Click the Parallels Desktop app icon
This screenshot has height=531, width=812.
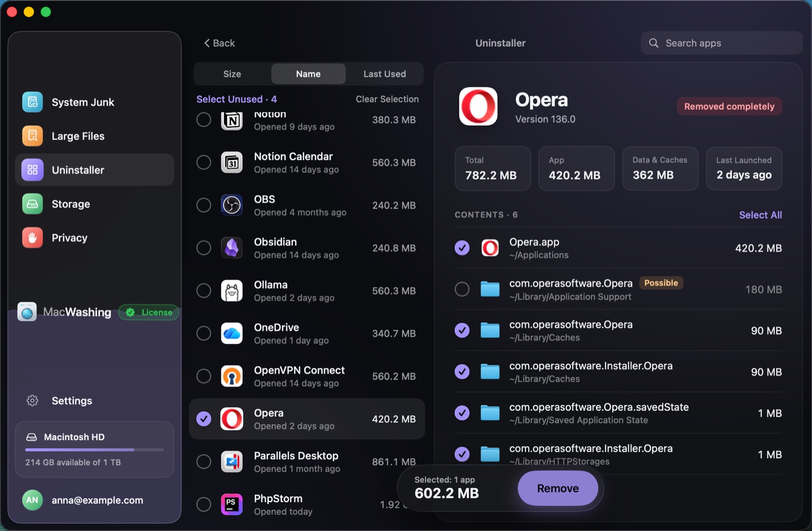point(232,462)
